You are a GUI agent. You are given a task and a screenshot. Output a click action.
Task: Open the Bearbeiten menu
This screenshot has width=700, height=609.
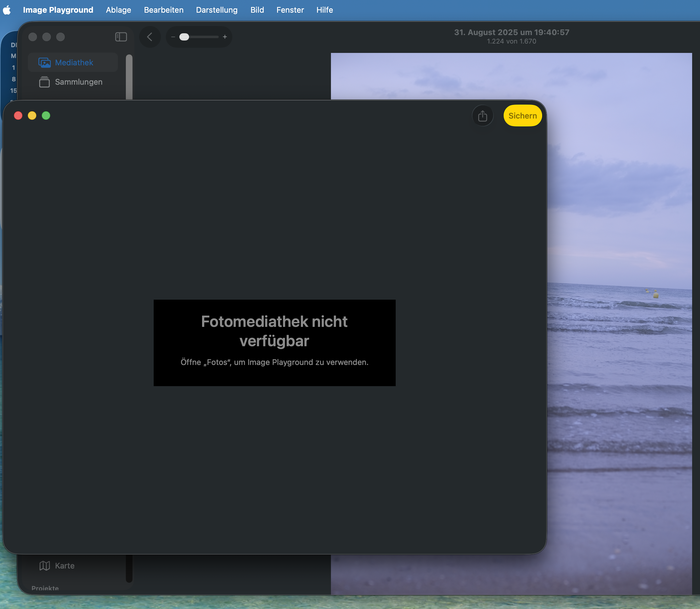164,10
